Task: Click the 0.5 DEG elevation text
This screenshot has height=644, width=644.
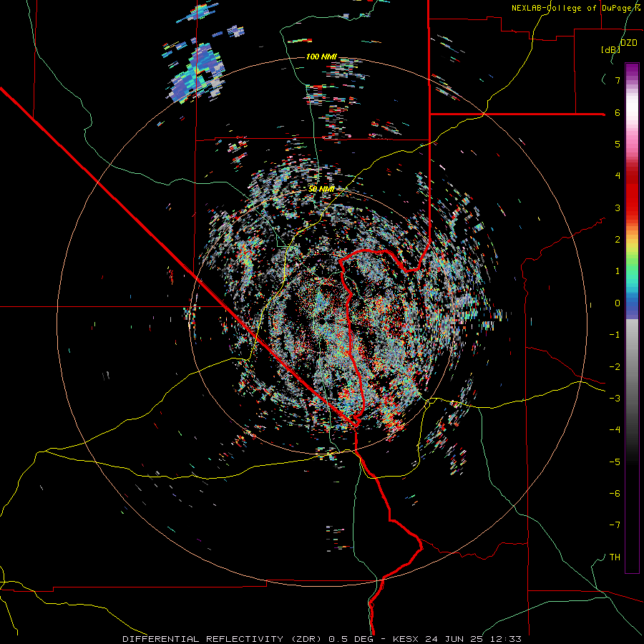Action: tap(351, 639)
